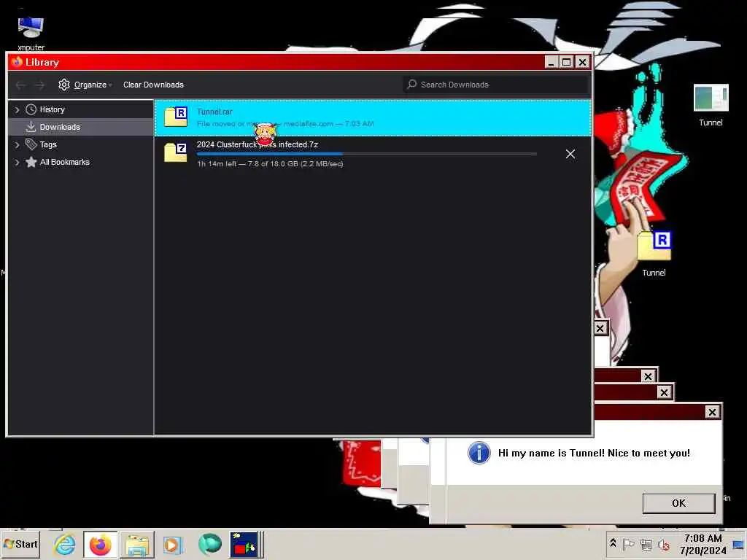Screen dimensions: 747x560
Task: Click the green globe taskbar icon
Action: [209, 544]
